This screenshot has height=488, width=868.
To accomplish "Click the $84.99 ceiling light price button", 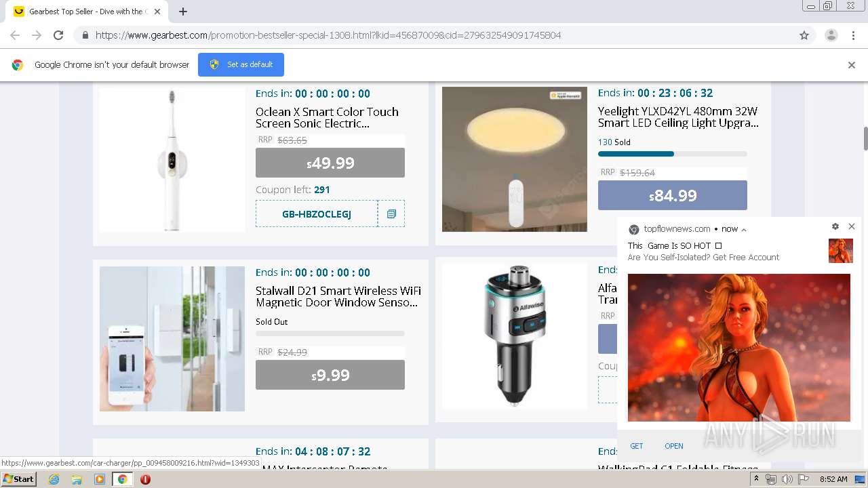I will tap(673, 195).
